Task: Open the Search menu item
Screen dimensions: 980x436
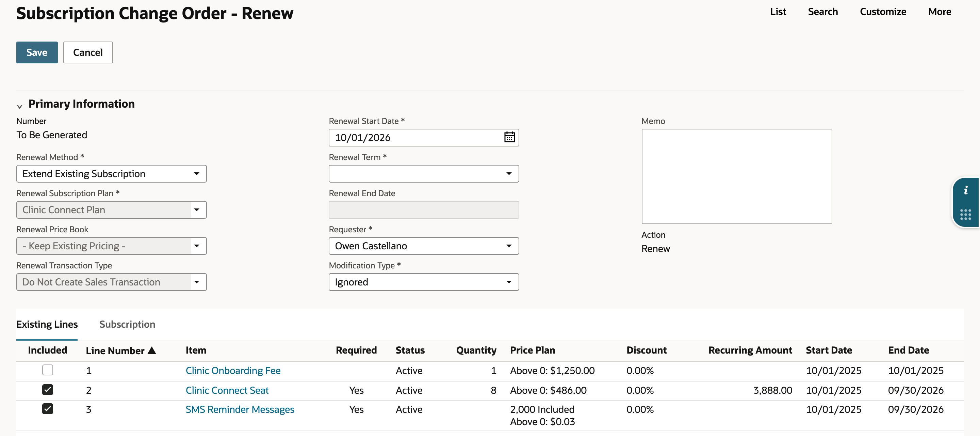Action: click(823, 12)
